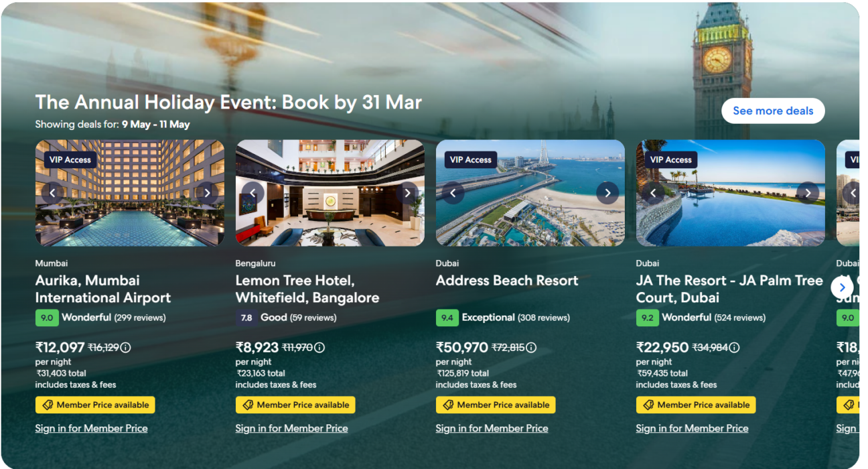
Task: Show next photo of Address Beach Resort
Action: click(x=607, y=193)
